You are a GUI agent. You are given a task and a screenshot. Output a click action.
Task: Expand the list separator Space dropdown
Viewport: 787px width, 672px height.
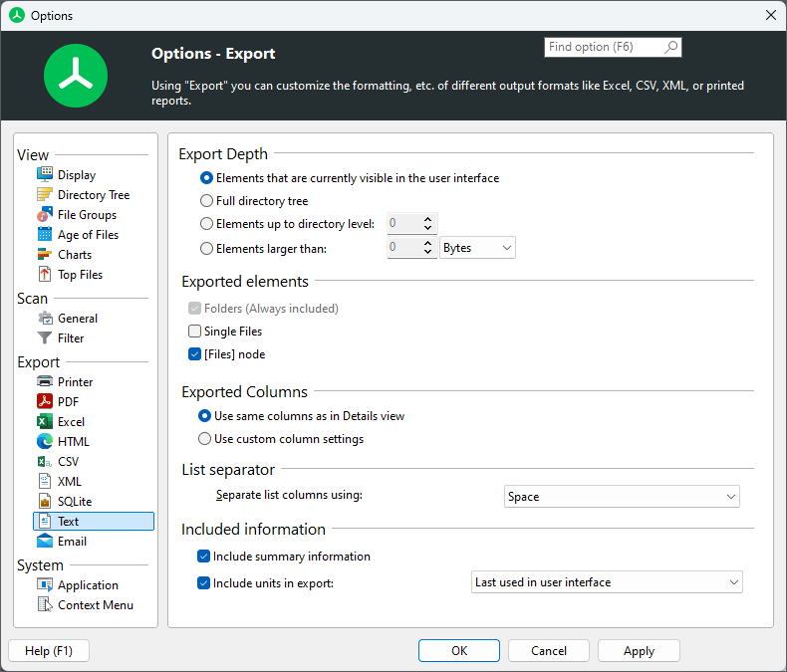click(622, 497)
